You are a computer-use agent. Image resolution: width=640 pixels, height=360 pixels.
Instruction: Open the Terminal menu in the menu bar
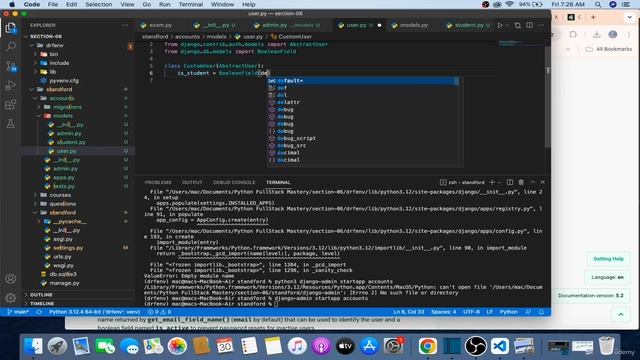pos(191,4)
